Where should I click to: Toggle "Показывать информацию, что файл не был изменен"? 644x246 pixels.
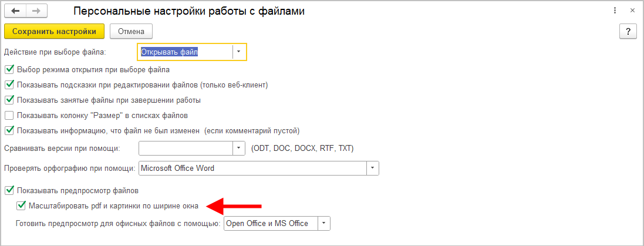pos(9,130)
